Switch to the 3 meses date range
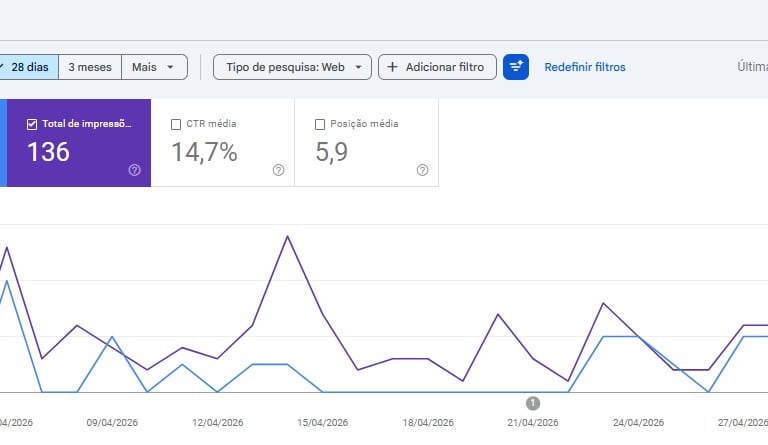Screen dimensions: 768x445 pyautogui.click(x=90, y=67)
